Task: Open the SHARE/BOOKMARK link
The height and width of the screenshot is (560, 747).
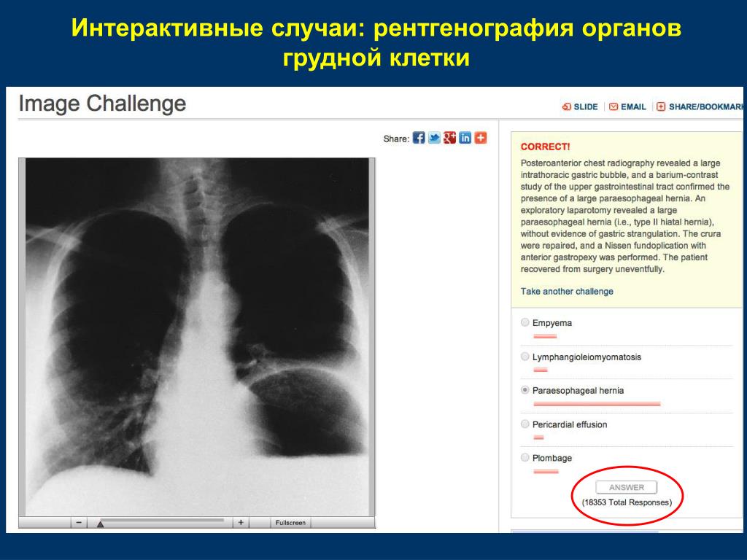Action: 706,106
